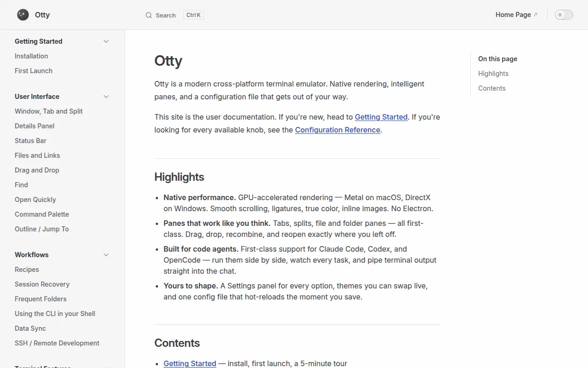Follow the inline Getting Started link

click(381, 117)
